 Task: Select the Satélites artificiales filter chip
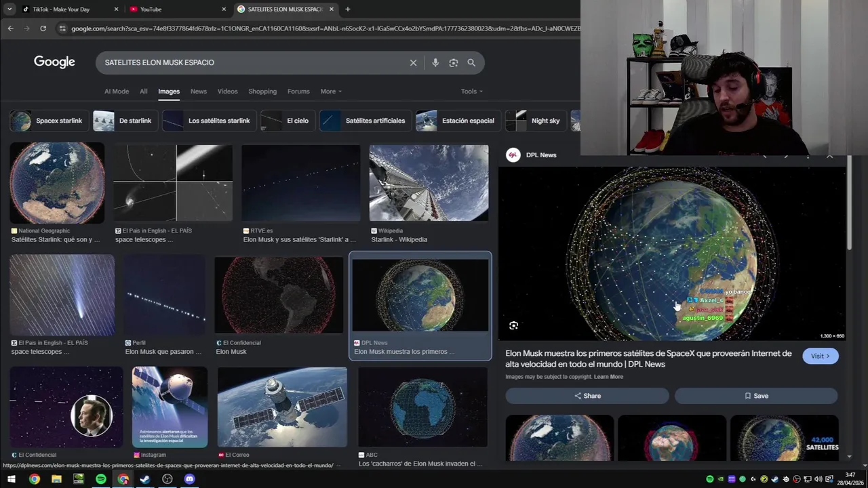(x=366, y=121)
